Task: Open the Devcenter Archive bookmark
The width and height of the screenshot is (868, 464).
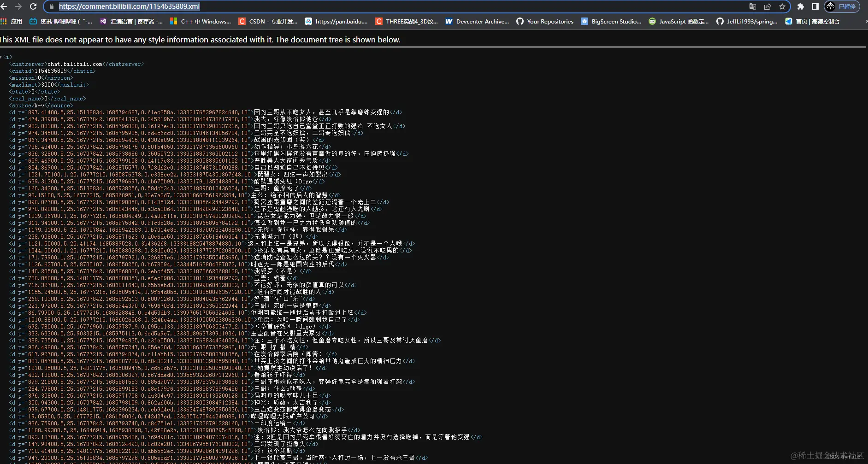Action: pos(477,21)
